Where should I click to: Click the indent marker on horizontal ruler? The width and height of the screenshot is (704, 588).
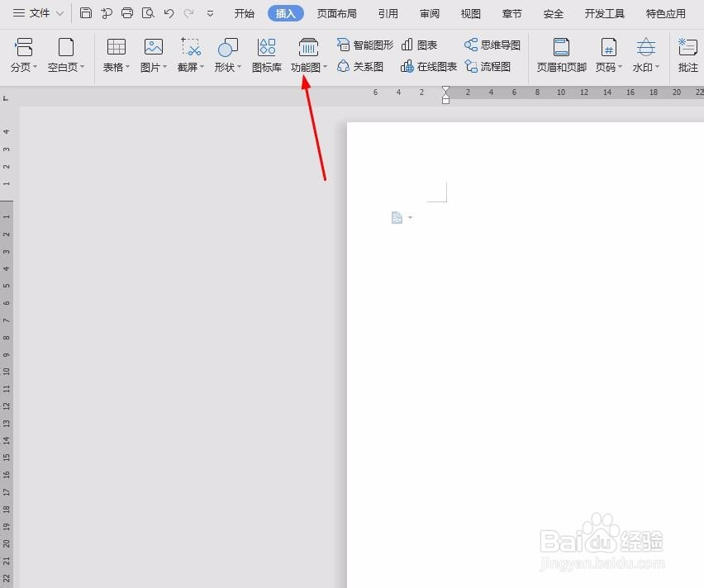point(445,95)
